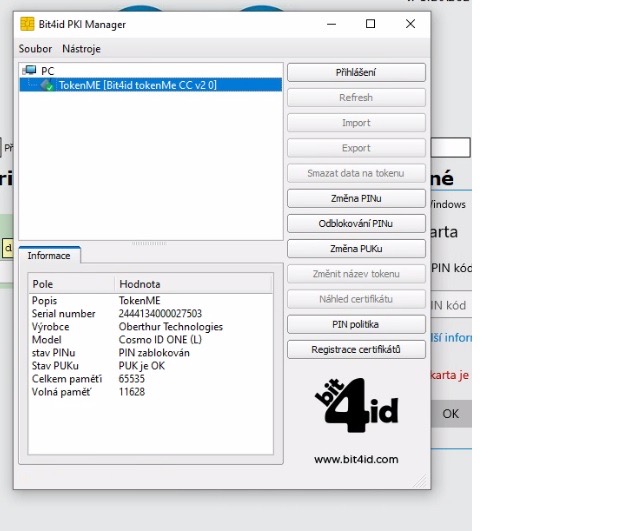Click the www.bit4id.com link
The width and height of the screenshot is (623, 531).
pos(356,460)
